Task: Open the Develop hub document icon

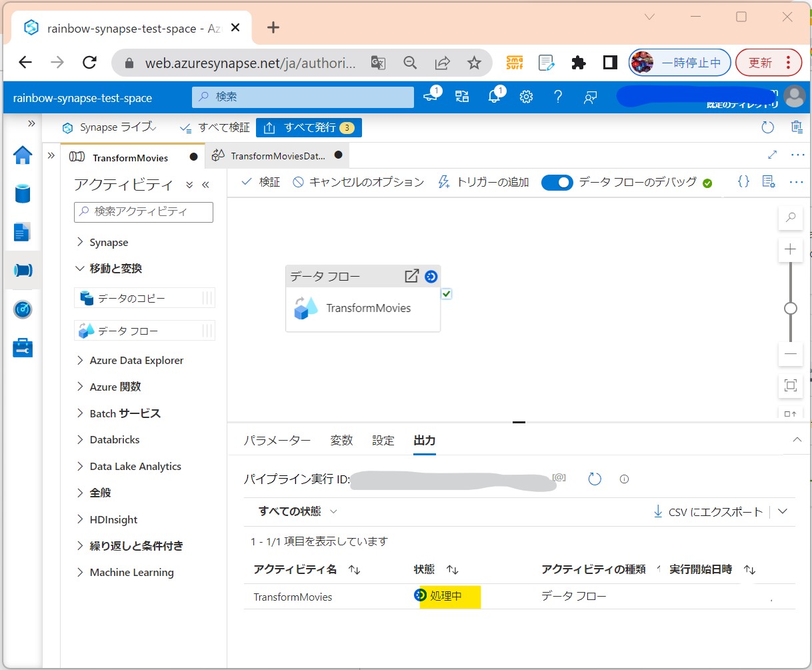Action: pyautogui.click(x=22, y=232)
